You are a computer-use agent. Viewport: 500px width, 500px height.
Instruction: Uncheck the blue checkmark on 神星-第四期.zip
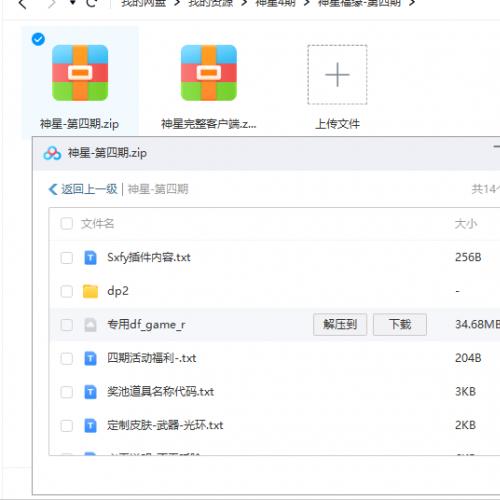(38, 39)
